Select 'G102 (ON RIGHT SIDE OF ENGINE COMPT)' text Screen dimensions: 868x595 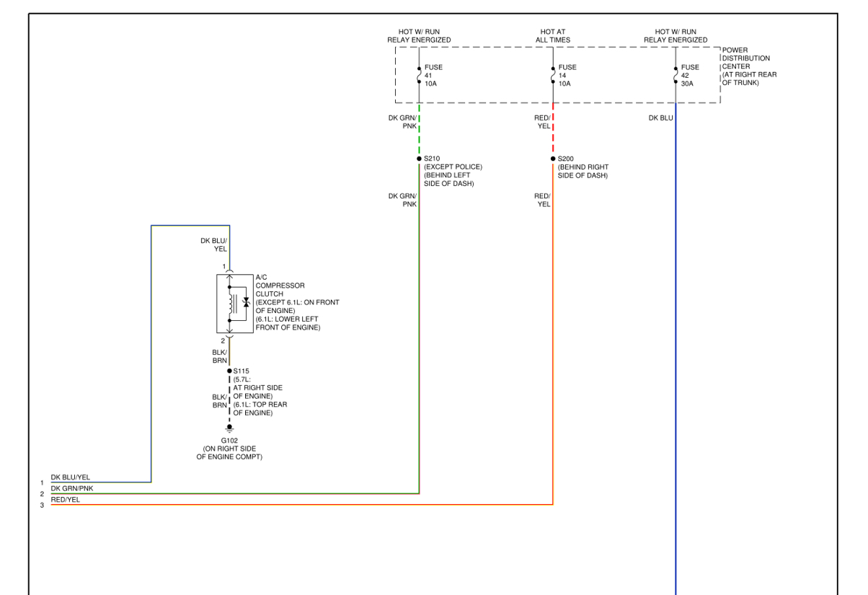[x=229, y=449]
